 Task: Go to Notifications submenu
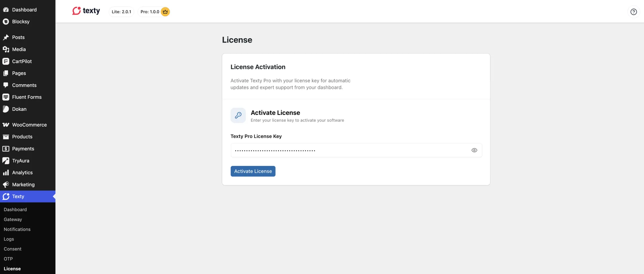[x=17, y=229]
